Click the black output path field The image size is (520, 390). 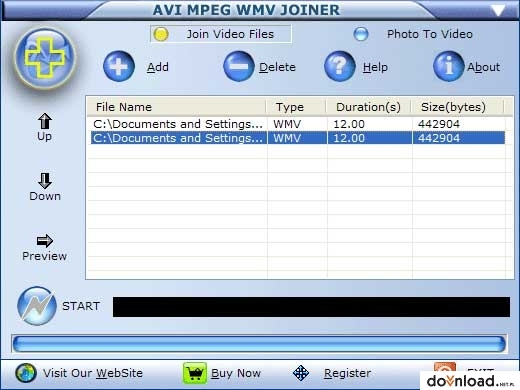[311, 307]
